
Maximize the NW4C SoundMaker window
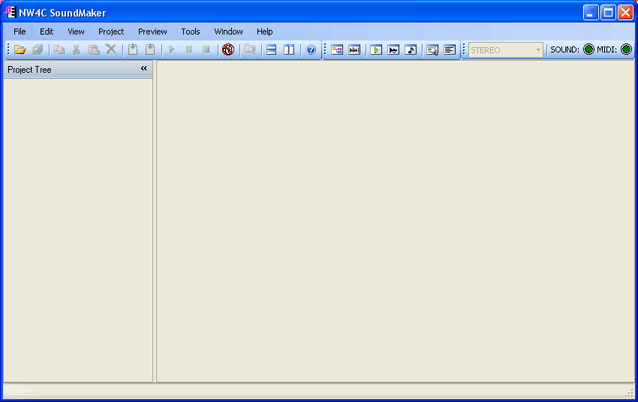(608, 12)
